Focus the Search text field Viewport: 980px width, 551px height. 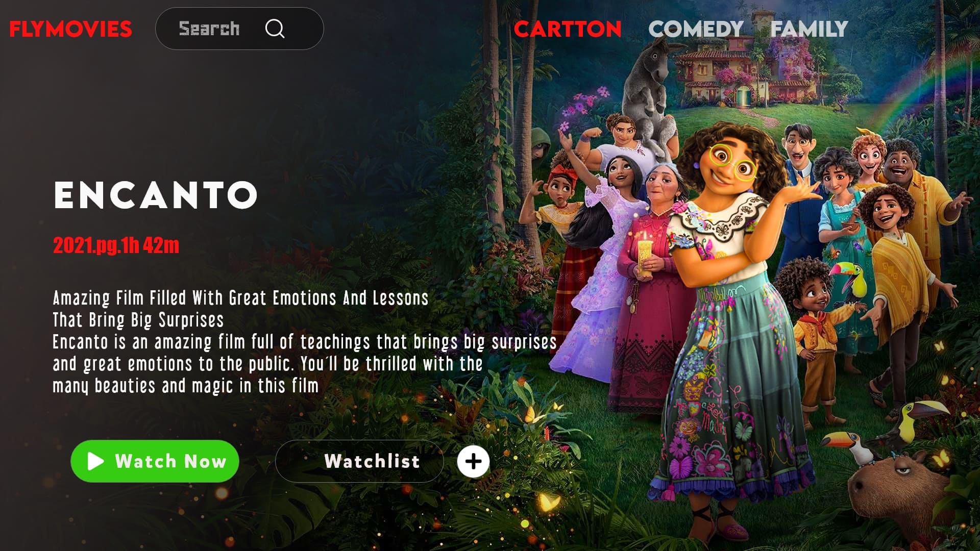pos(239,29)
